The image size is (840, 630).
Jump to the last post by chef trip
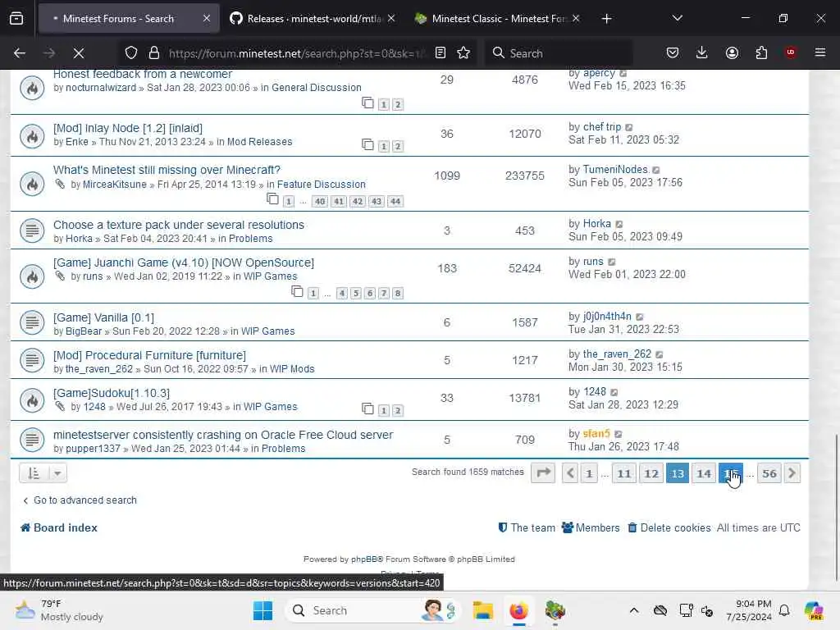(629, 127)
